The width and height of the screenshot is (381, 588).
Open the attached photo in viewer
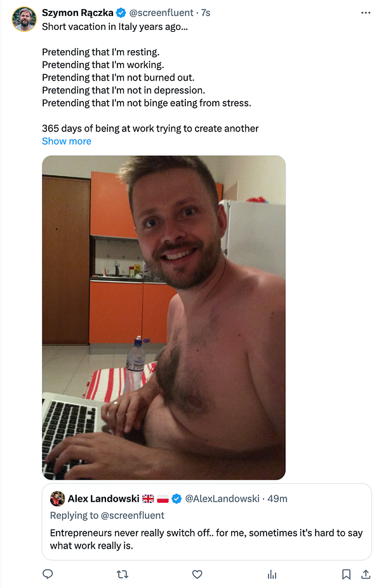pyautogui.click(x=163, y=317)
